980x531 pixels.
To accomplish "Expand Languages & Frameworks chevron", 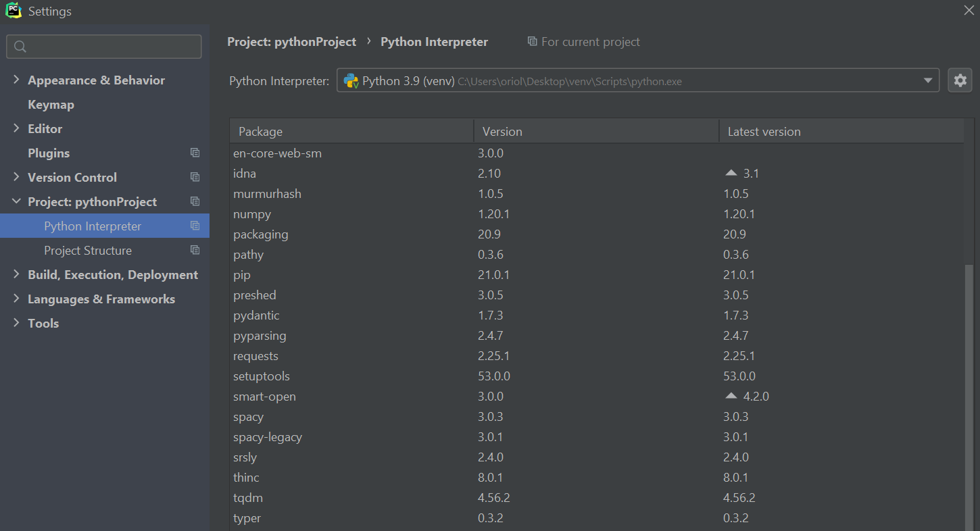I will coord(16,299).
